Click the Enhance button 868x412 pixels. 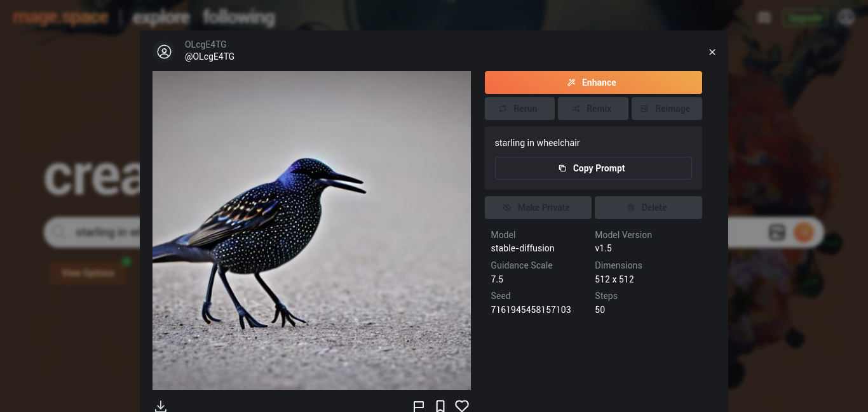pos(593,83)
